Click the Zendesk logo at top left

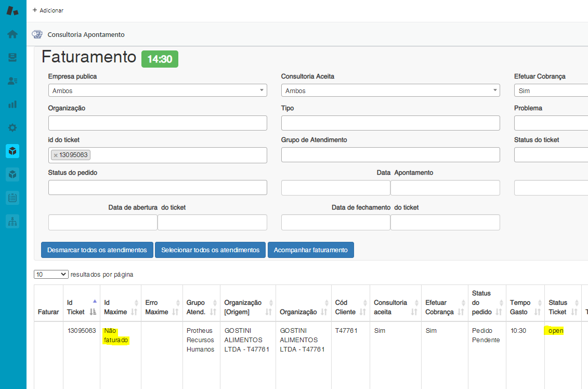[12, 10]
